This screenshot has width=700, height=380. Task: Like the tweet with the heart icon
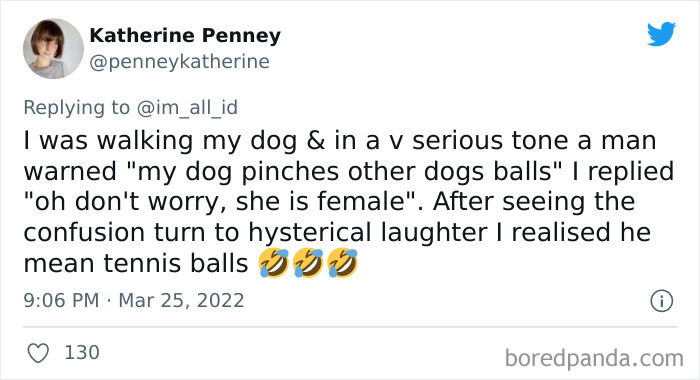tap(38, 353)
